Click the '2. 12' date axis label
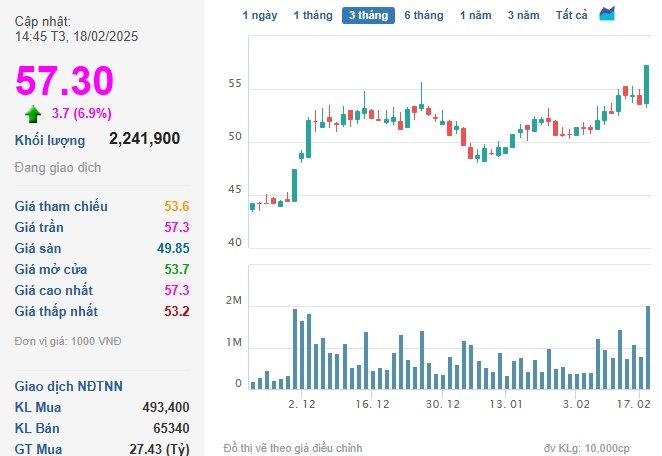This screenshot has width=662, height=456. tap(301, 404)
